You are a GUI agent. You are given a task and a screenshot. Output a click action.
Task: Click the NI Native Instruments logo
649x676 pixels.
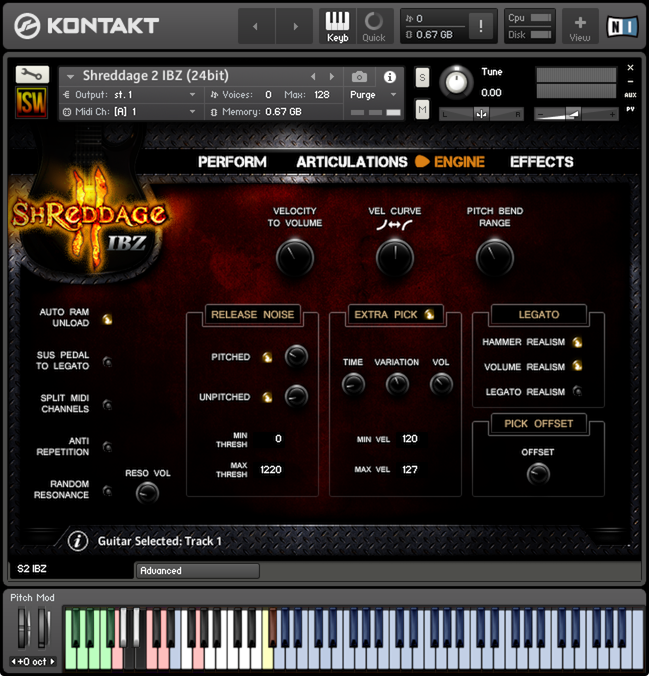(x=623, y=27)
